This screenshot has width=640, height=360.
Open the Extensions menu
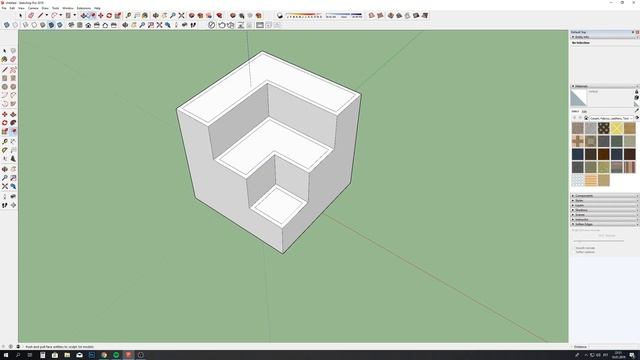point(84,8)
